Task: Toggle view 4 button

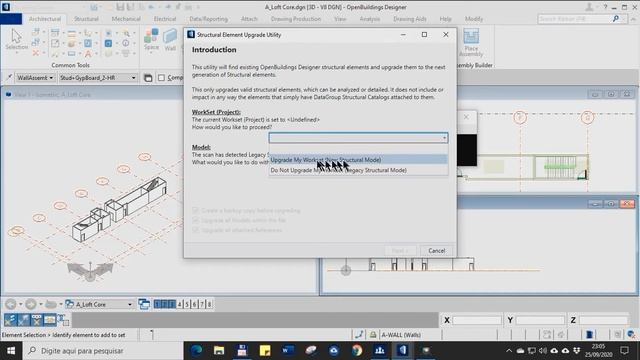Action: click(x=180, y=304)
